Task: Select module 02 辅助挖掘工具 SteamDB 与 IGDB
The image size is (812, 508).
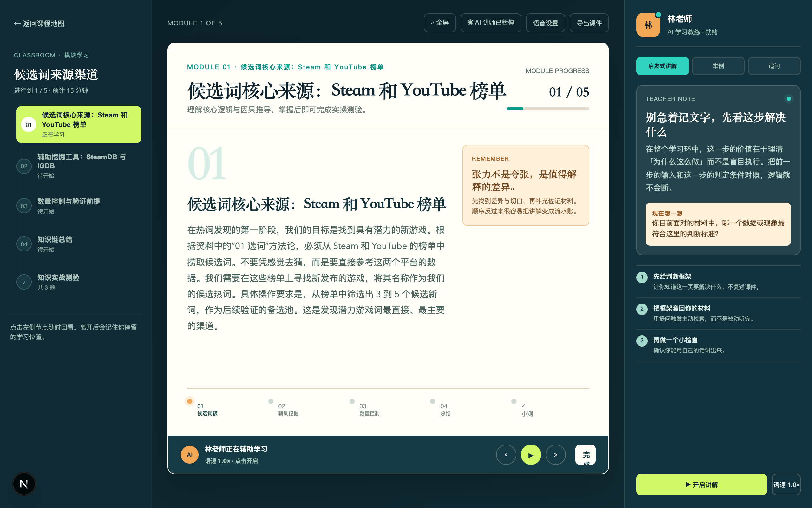Action: point(79,166)
